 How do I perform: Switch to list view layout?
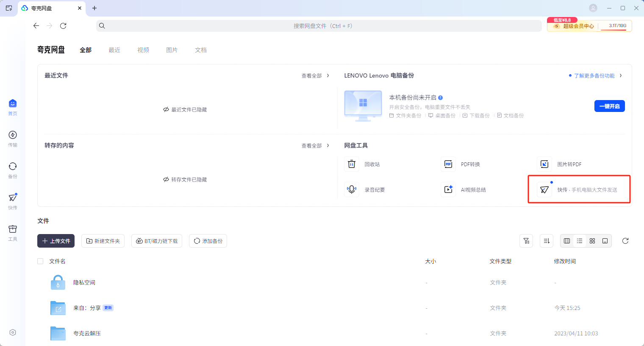pyautogui.click(x=580, y=241)
